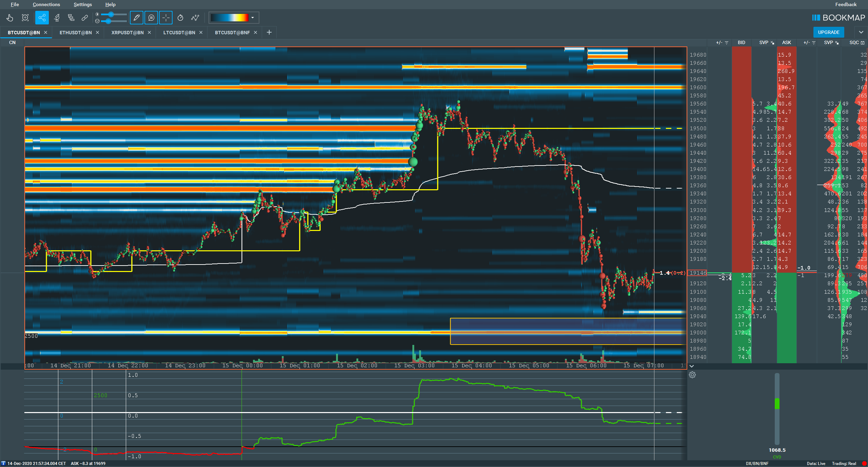Switch to the XRPUSDT@BN tab
The width and height of the screenshot is (868, 467).
click(127, 33)
